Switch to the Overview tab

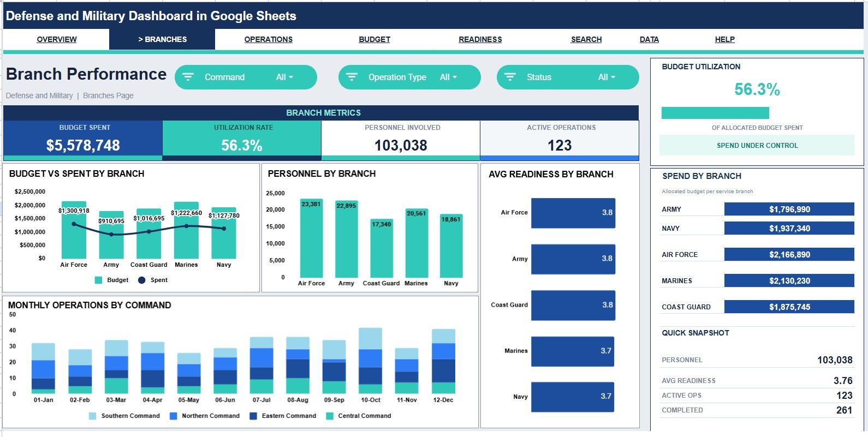57,39
